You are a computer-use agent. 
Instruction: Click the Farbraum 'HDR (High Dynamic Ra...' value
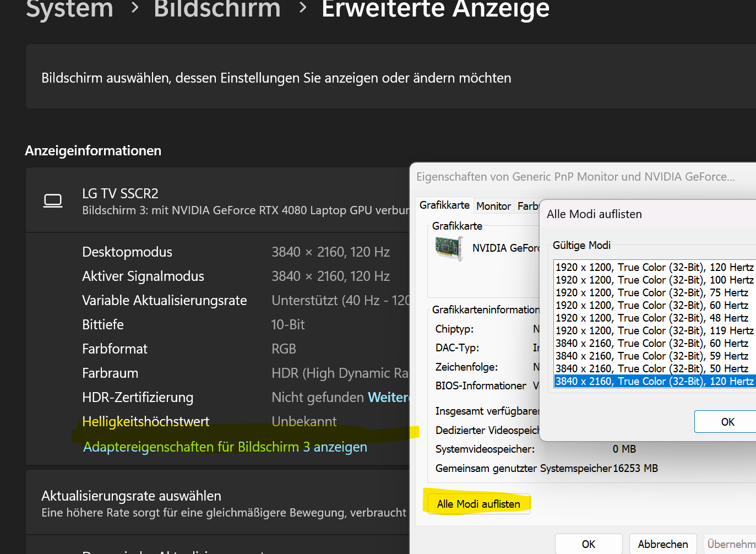pos(340,373)
